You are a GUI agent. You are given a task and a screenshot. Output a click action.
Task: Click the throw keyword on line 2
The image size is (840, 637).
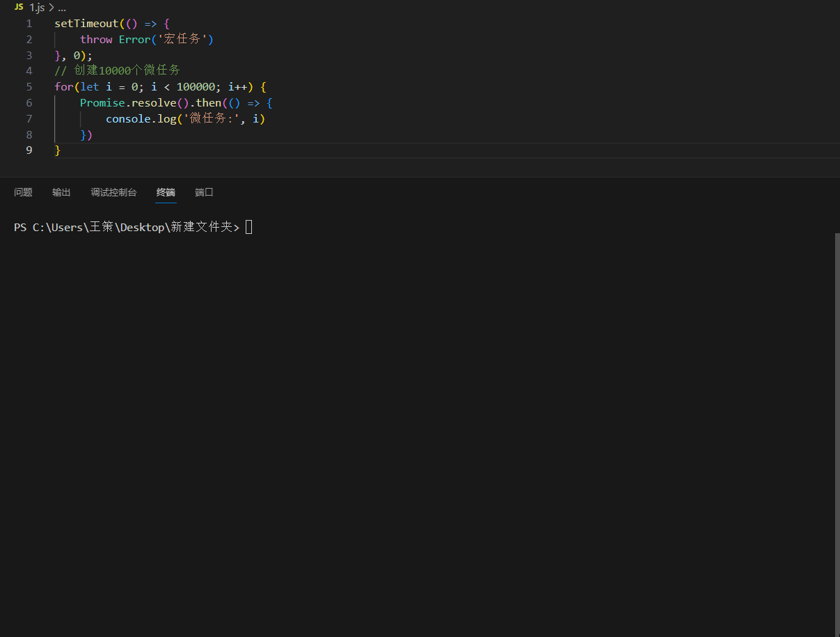point(95,39)
